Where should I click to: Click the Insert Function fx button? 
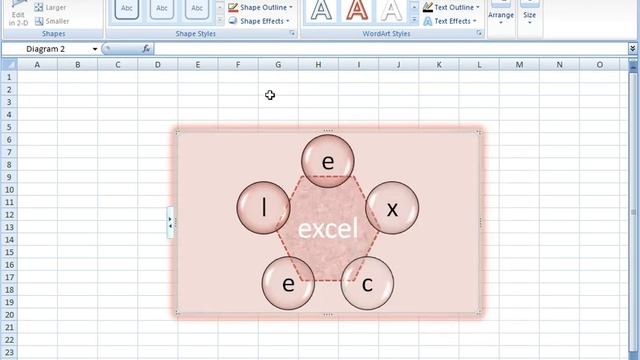[x=146, y=49]
